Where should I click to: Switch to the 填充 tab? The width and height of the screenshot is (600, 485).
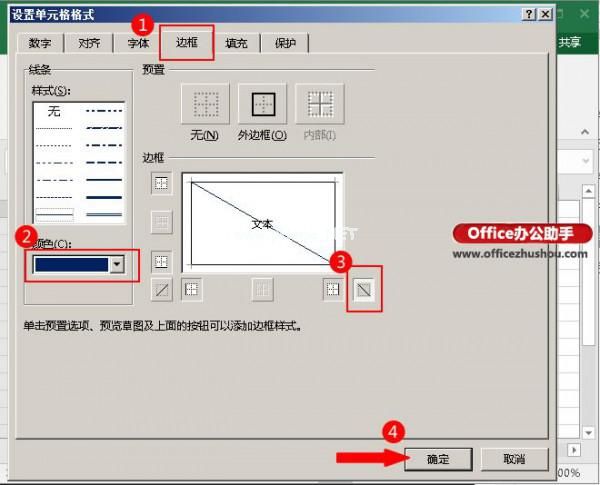(x=237, y=43)
